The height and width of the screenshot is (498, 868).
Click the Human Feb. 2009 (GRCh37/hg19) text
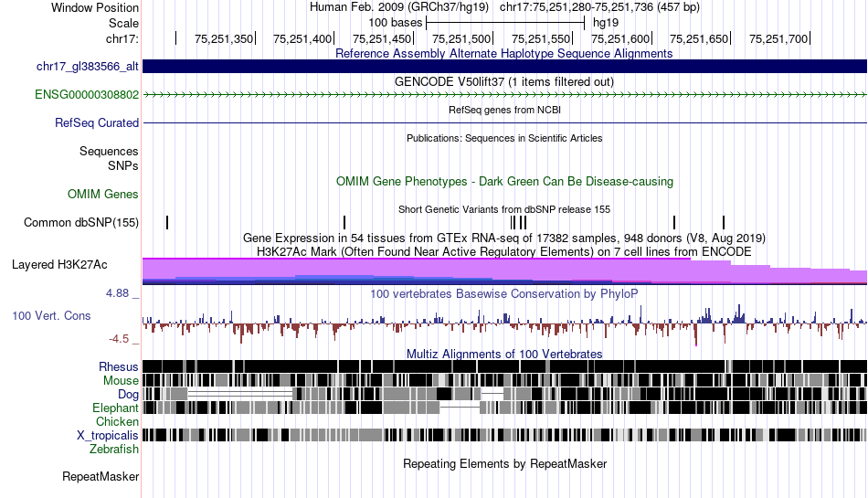(x=399, y=7)
